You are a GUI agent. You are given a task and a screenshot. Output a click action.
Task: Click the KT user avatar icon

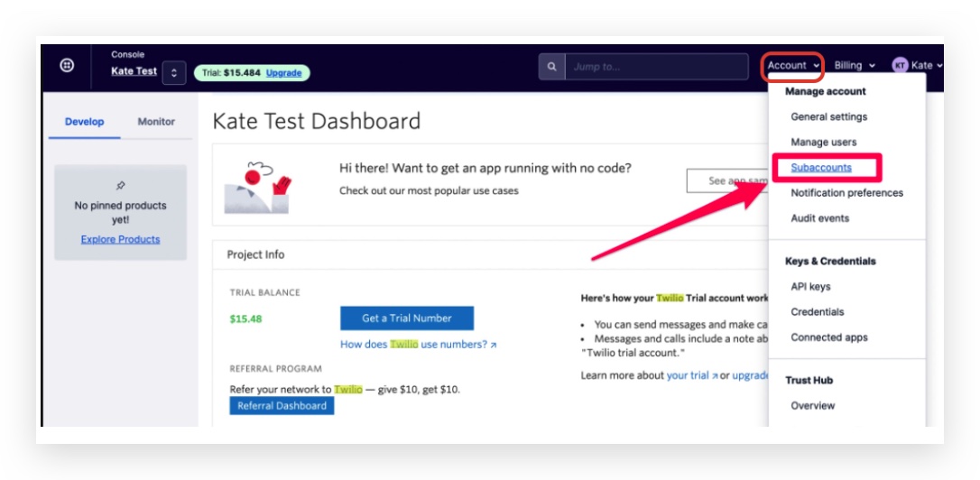[900, 66]
